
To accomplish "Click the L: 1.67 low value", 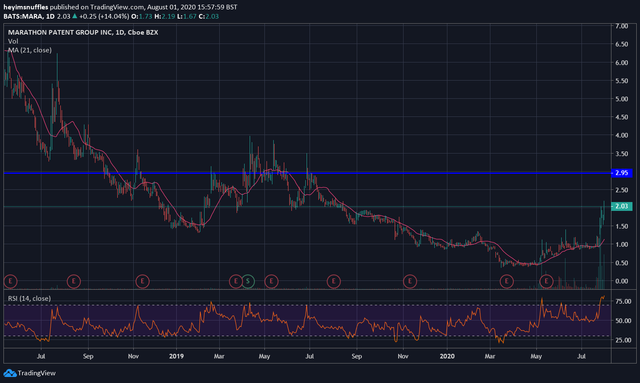I will (x=187, y=16).
